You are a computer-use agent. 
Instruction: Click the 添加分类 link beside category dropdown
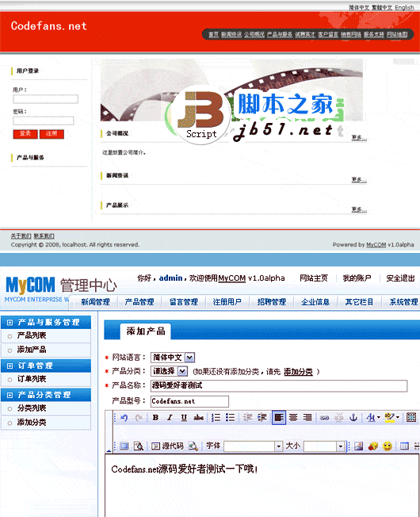(298, 372)
